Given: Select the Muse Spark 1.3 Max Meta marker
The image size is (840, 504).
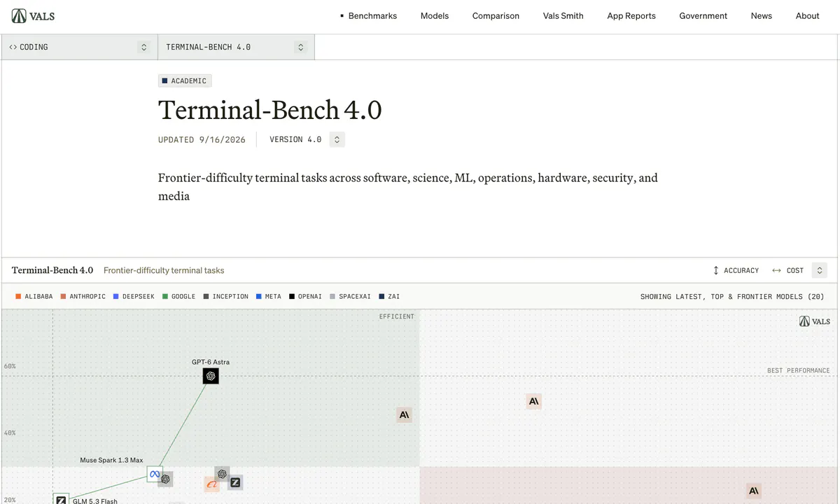Looking at the screenshot, I should (x=155, y=475).
